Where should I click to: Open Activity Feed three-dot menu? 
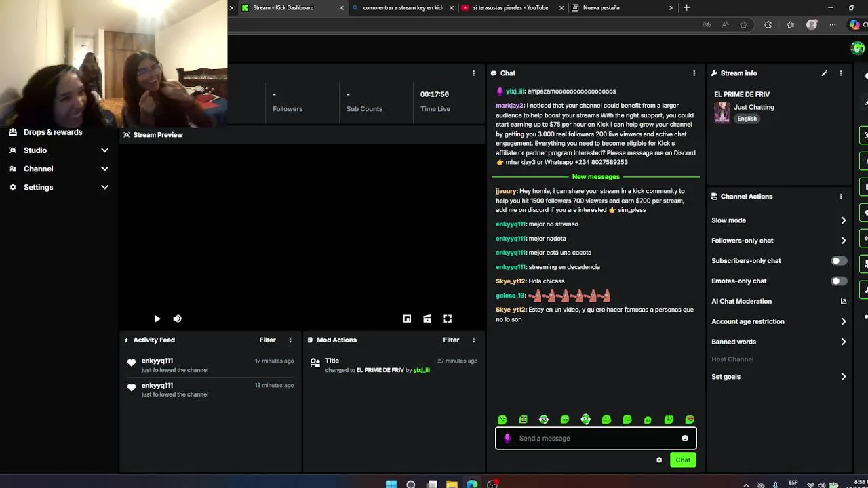pos(290,340)
